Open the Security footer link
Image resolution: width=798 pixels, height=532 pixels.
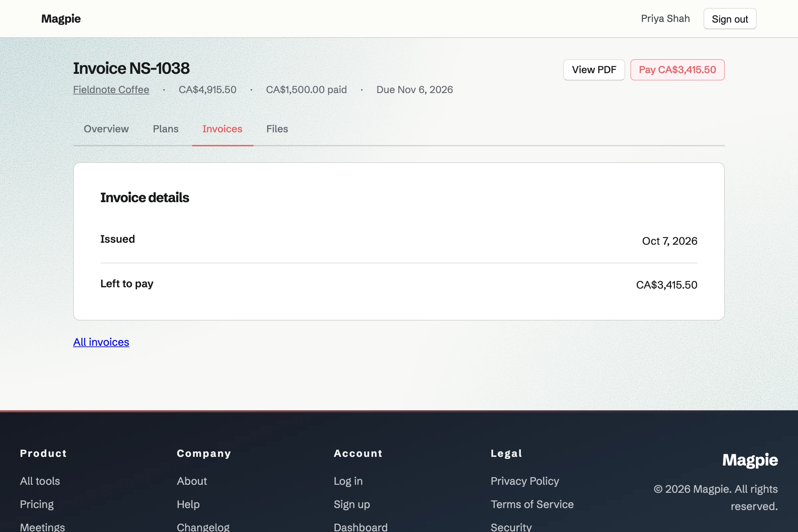(x=511, y=527)
